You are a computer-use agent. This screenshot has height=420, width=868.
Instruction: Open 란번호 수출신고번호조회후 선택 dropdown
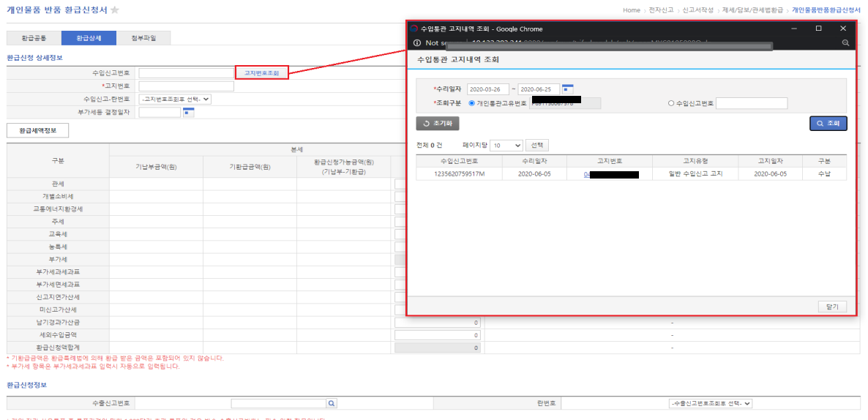[x=711, y=403]
